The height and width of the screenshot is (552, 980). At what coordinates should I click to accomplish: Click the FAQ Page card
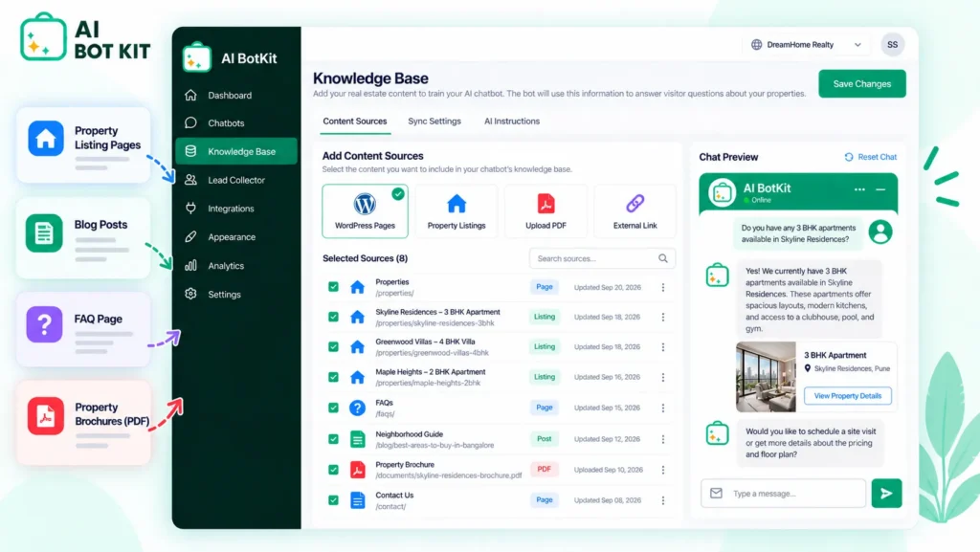[84, 330]
